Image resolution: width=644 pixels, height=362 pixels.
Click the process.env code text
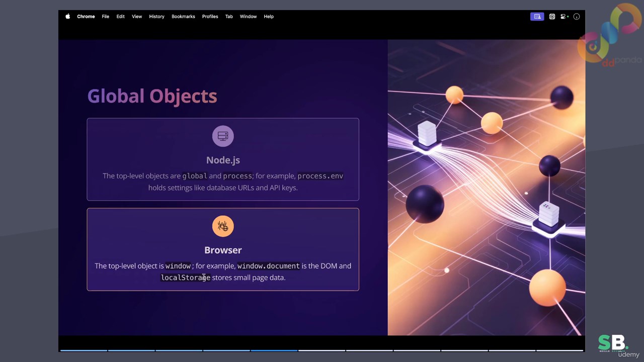coord(320,176)
